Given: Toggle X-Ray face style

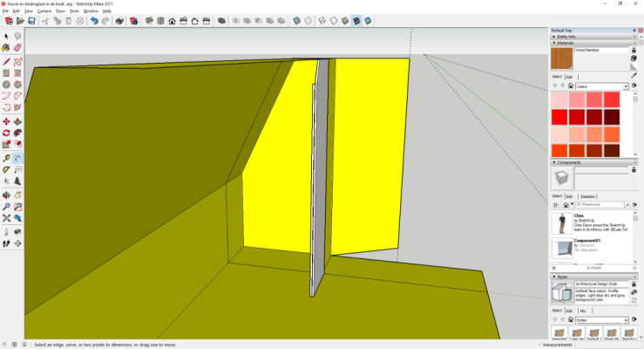Looking at the screenshot, I should [x=297, y=21].
